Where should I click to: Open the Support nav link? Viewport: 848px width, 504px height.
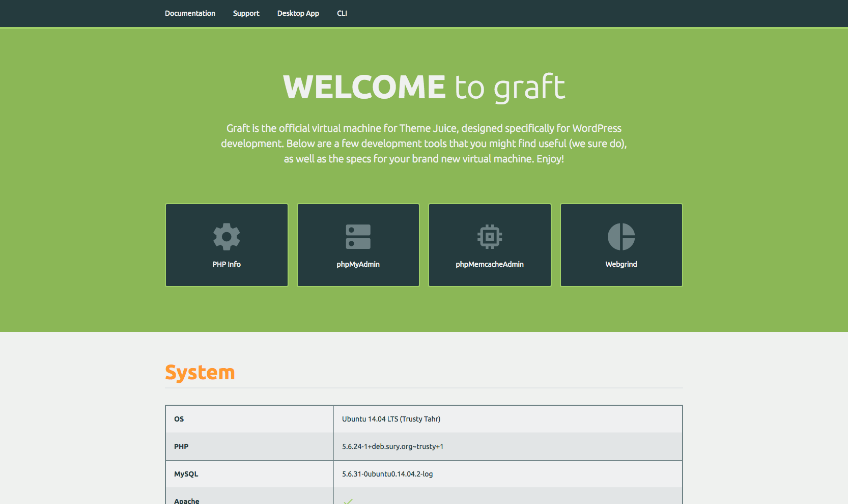point(246,13)
